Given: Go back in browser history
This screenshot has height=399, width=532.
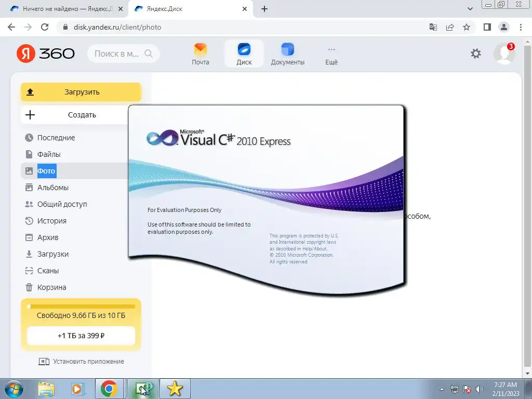Looking at the screenshot, I should pos(11,27).
